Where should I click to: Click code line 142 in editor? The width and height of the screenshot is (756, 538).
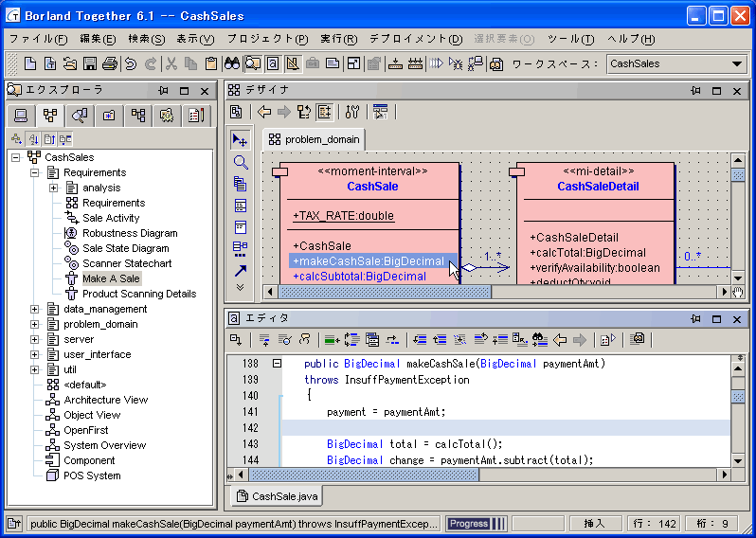pyautogui.click(x=506, y=427)
